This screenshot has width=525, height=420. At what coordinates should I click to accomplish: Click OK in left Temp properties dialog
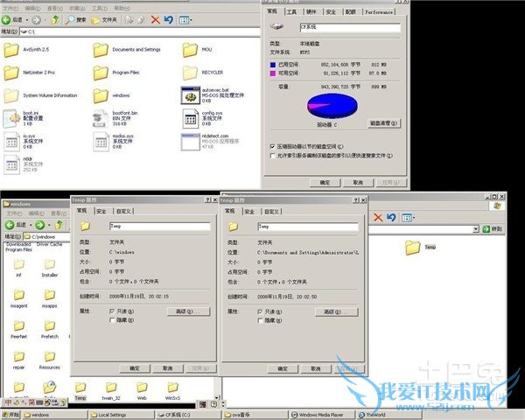coord(135,368)
